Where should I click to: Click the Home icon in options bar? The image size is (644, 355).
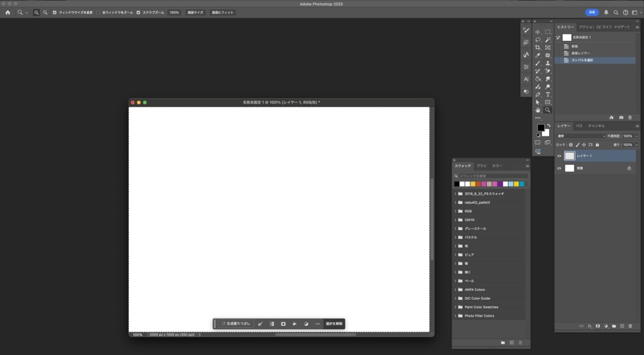tap(8, 13)
